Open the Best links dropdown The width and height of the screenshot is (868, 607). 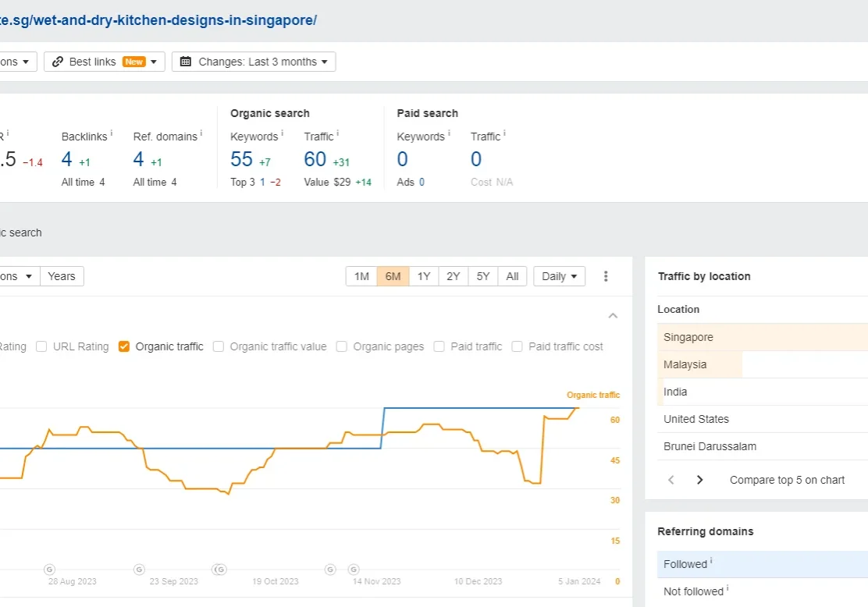pos(105,62)
